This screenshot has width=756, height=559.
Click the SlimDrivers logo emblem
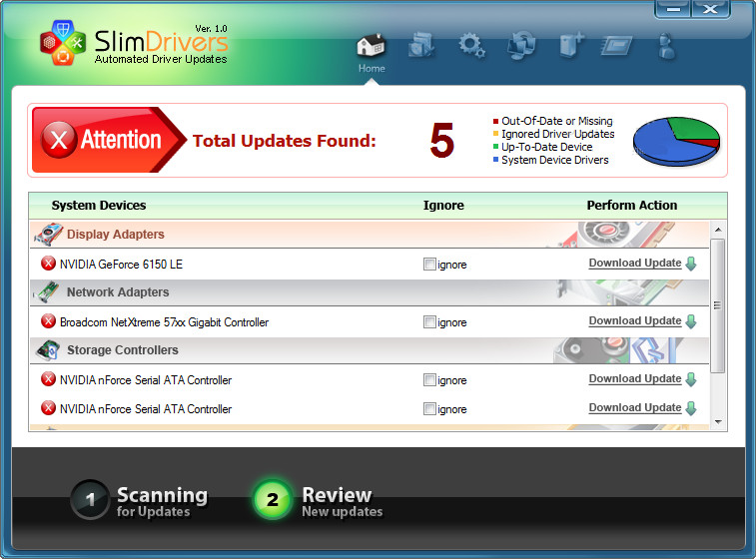click(63, 42)
